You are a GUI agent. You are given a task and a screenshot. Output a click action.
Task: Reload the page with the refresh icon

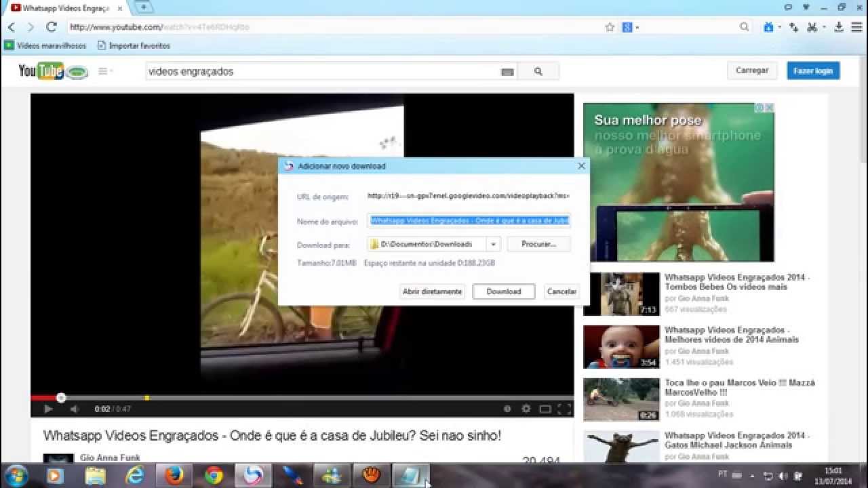click(51, 27)
